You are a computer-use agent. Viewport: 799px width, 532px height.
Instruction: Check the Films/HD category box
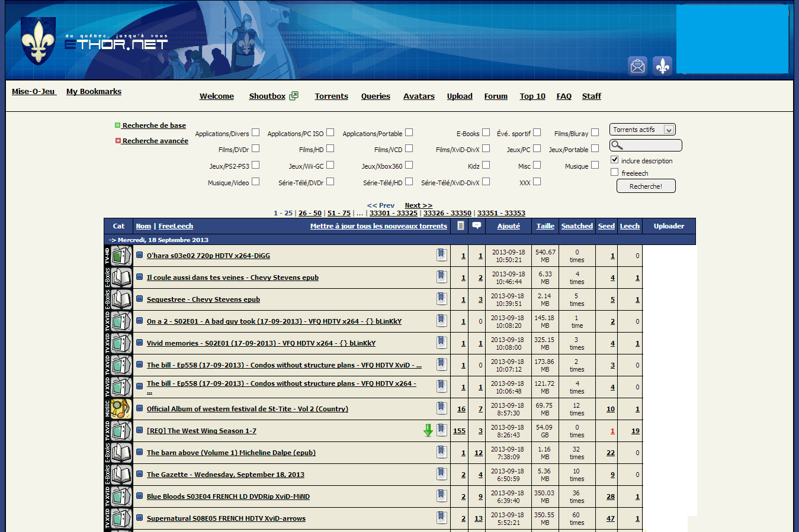tap(330, 149)
